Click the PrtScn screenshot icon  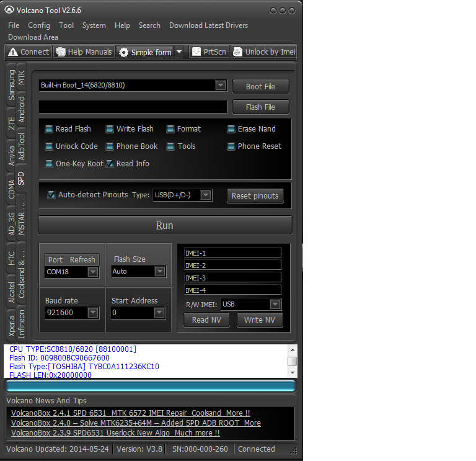pos(196,51)
